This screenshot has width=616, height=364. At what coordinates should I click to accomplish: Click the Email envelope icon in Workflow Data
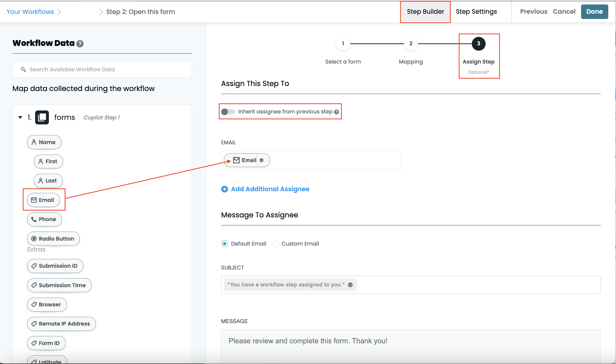[x=34, y=200]
